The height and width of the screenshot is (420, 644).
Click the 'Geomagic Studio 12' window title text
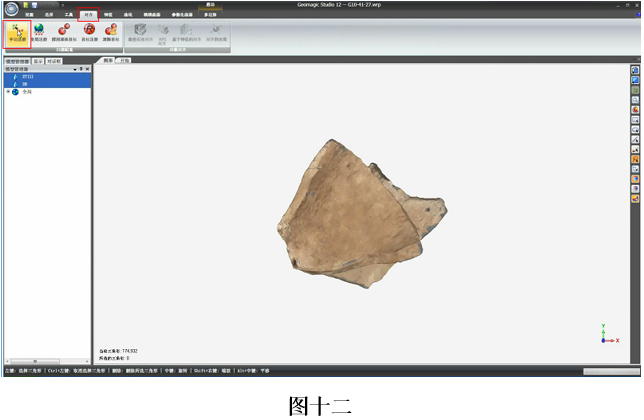pyautogui.click(x=339, y=5)
